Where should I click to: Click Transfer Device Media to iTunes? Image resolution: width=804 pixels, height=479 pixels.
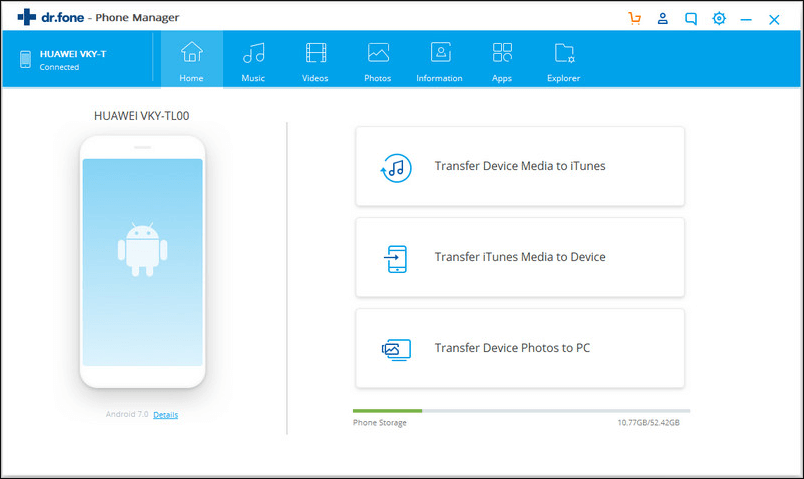click(x=520, y=167)
